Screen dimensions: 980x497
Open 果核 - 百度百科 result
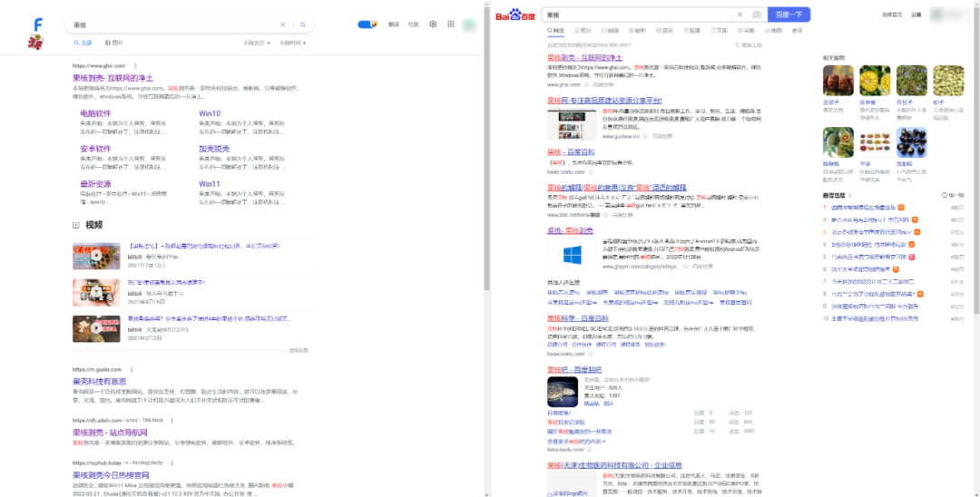(572, 151)
